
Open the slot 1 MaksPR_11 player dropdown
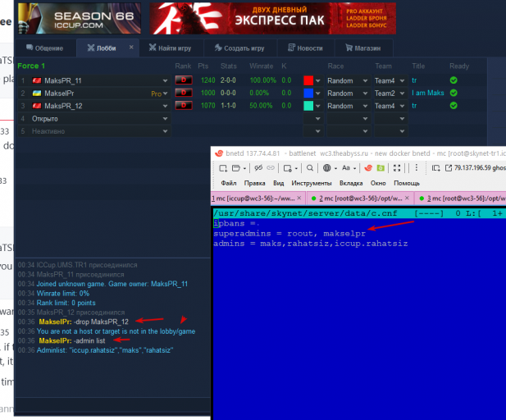(165, 80)
